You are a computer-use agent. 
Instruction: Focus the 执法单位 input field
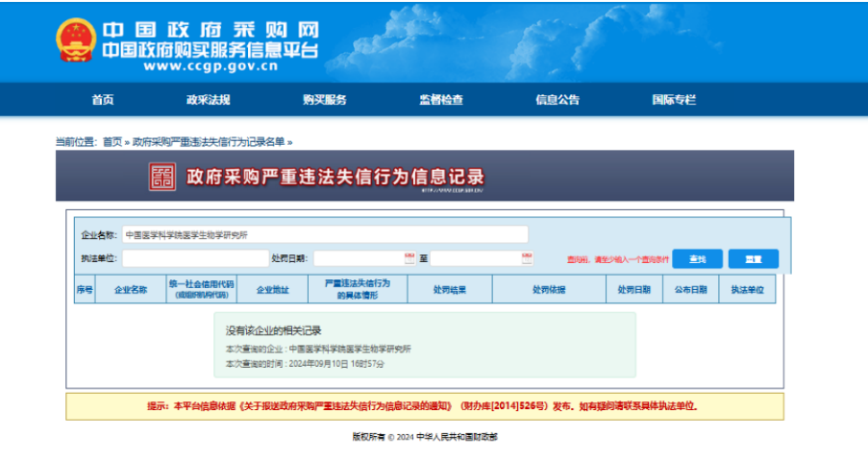click(x=195, y=258)
